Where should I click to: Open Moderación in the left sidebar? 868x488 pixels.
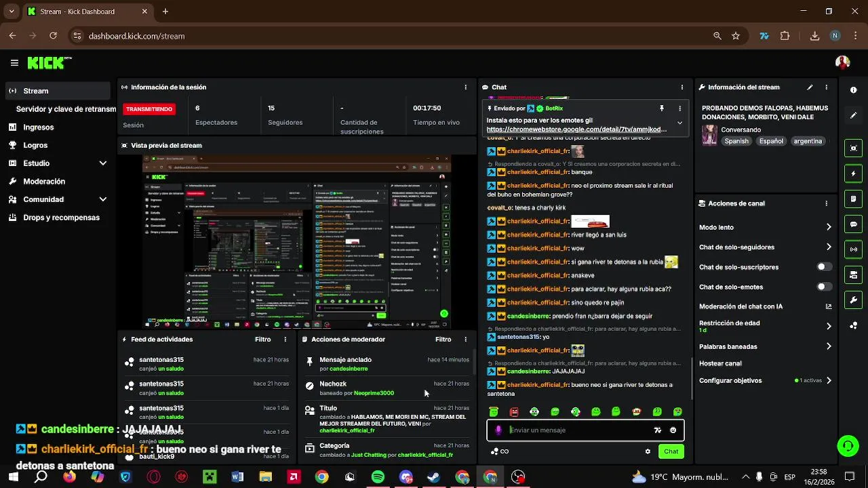click(44, 182)
